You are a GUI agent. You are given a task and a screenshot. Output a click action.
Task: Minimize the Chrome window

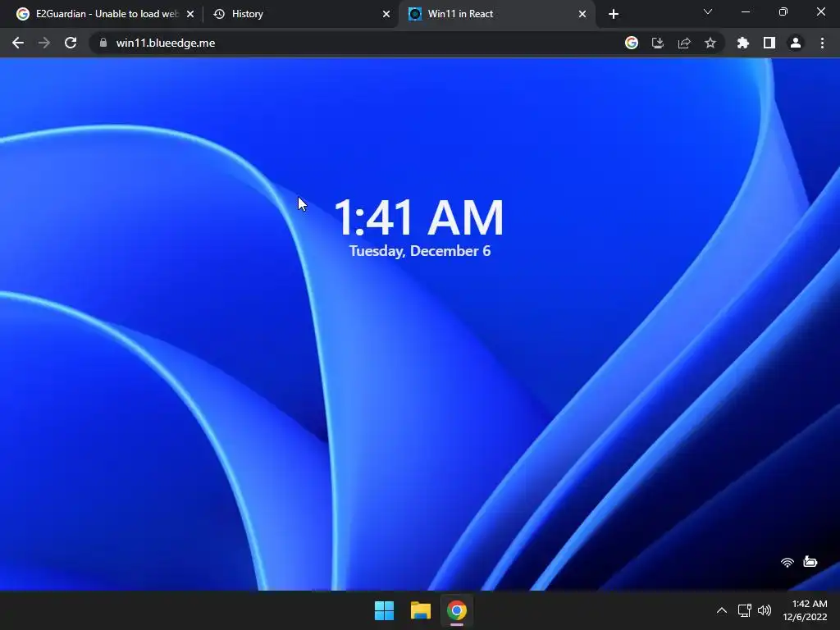click(x=745, y=11)
